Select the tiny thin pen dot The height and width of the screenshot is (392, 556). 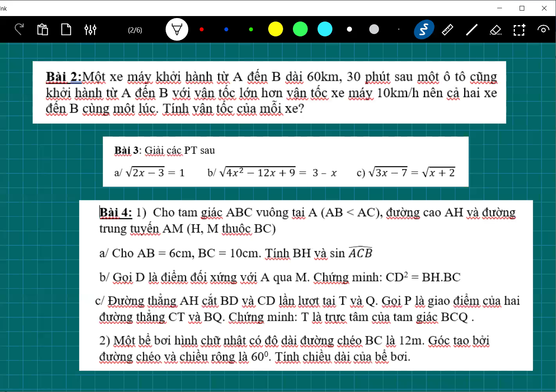(399, 29)
